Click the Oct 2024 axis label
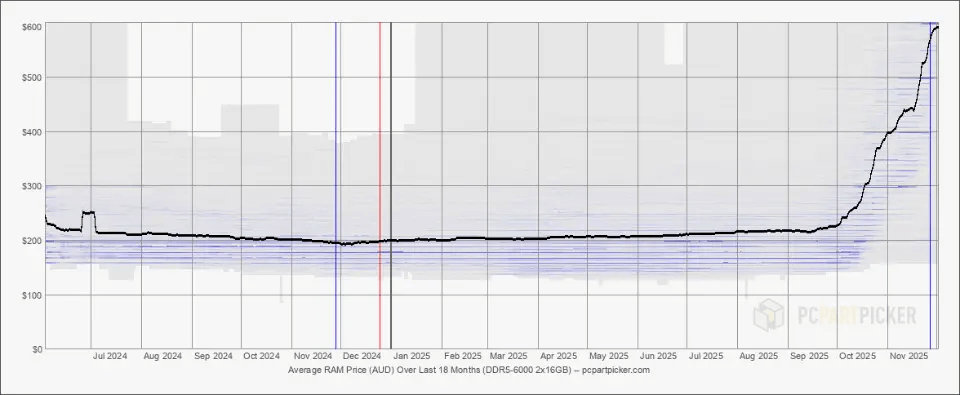 (261, 356)
